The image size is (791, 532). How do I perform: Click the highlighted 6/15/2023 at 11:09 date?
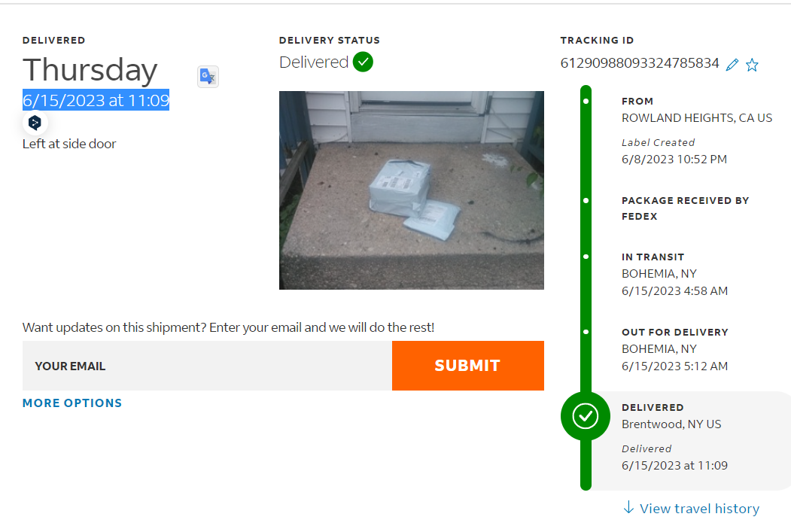tap(96, 100)
